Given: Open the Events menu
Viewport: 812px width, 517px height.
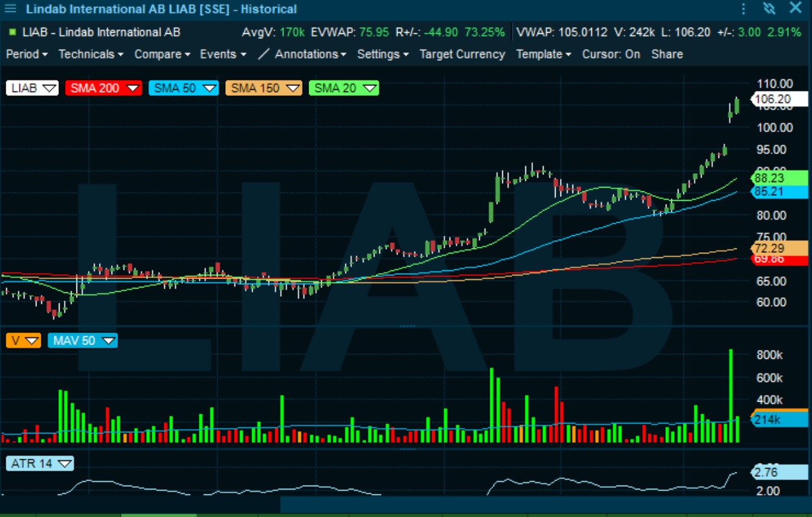Looking at the screenshot, I should pos(223,55).
